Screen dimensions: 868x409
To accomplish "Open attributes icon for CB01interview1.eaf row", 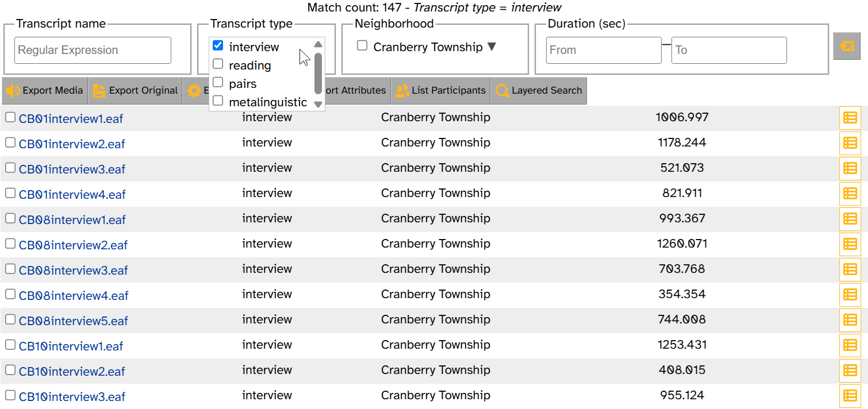I will tap(850, 118).
